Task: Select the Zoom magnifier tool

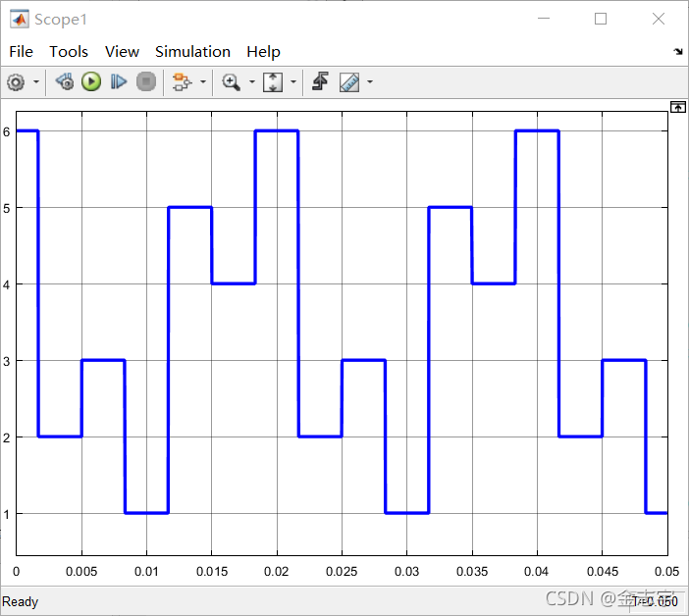Action: click(x=231, y=82)
